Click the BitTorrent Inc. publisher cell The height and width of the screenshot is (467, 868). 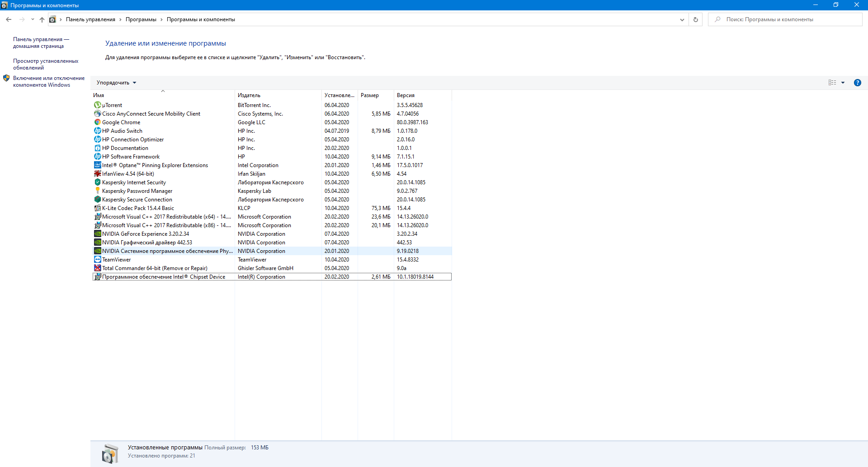[255, 105]
